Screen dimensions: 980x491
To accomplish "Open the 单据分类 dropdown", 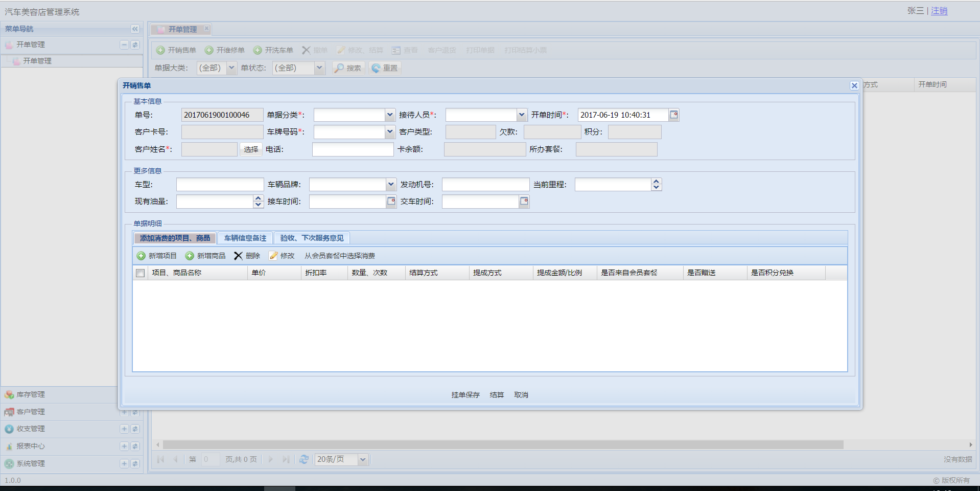I will point(390,115).
